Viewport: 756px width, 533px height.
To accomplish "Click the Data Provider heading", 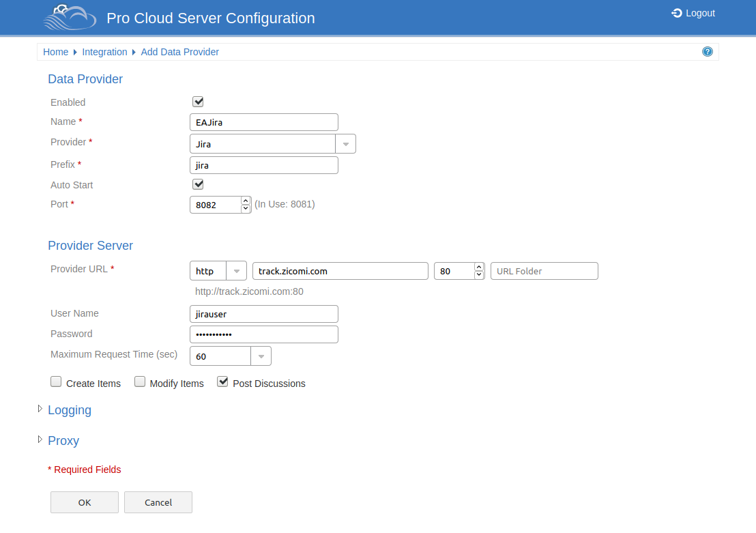I will click(x=85, y=79).
